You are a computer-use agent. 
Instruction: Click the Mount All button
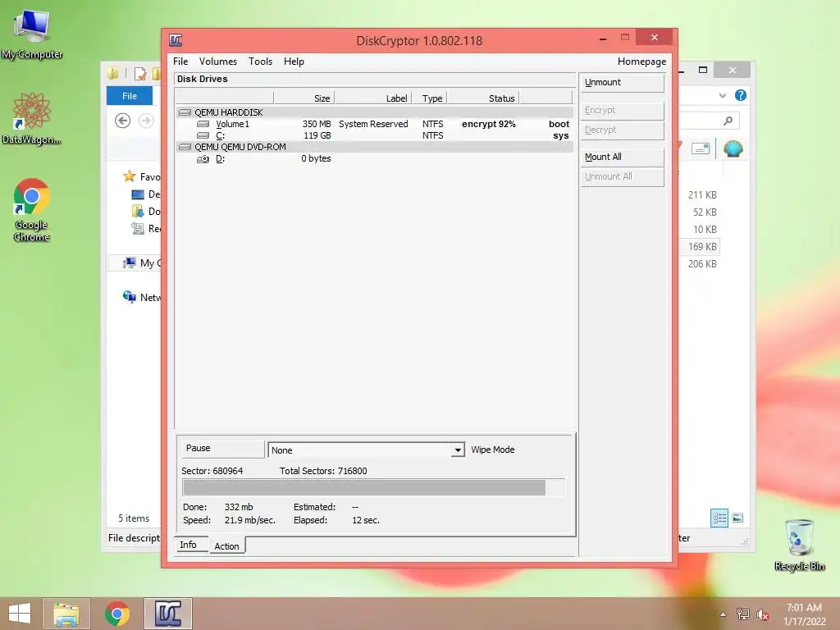click(622, 157)
